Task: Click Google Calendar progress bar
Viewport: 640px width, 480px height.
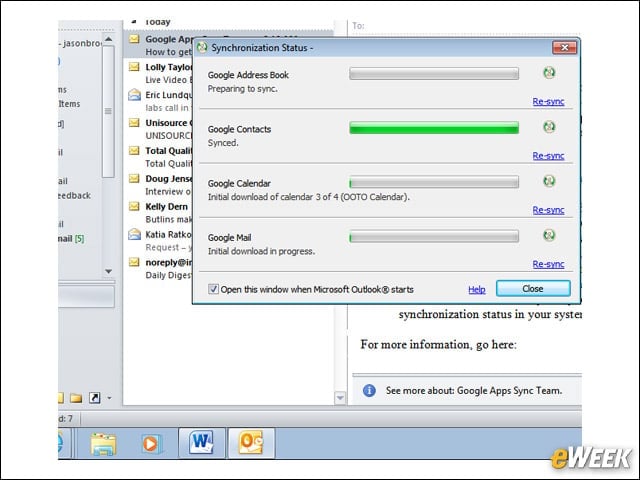Action: click(434, 182)
